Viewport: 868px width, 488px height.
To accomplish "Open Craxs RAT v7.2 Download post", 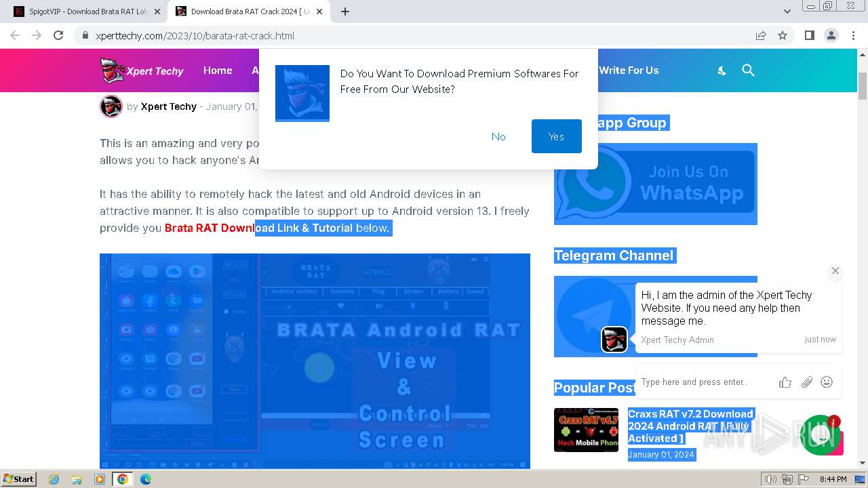I will 691,426.
